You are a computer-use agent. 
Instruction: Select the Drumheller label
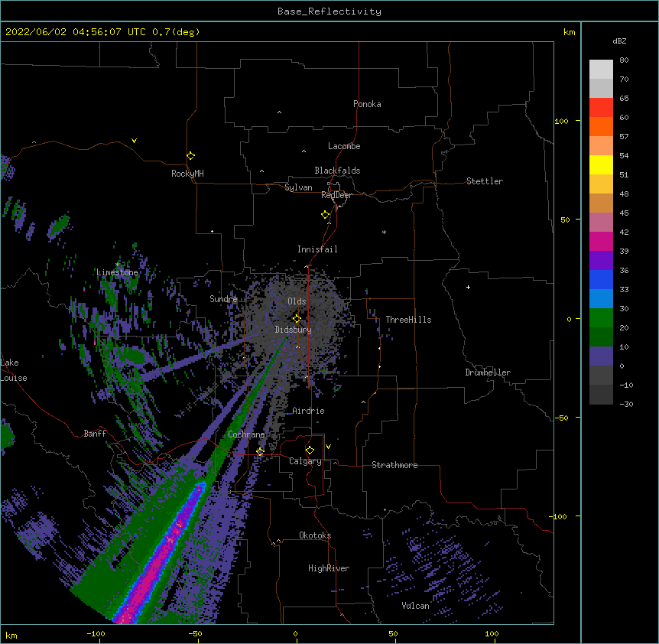(488, 372)
